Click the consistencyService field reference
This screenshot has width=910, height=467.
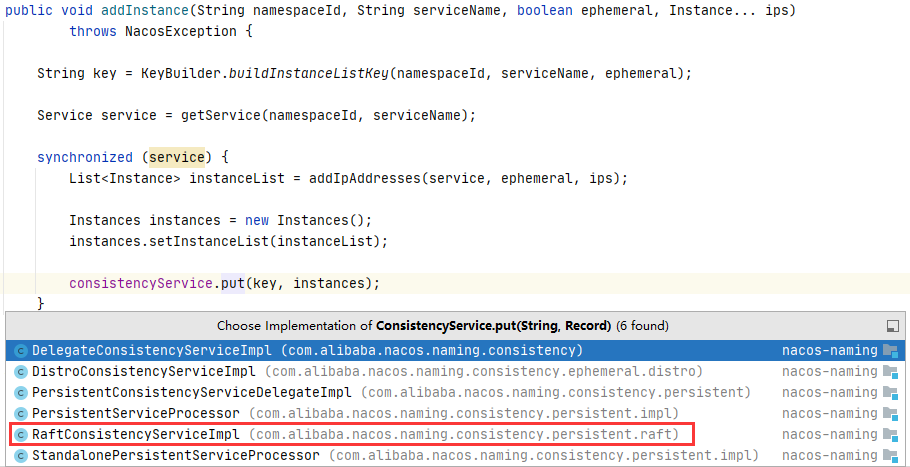pos(141,284)
